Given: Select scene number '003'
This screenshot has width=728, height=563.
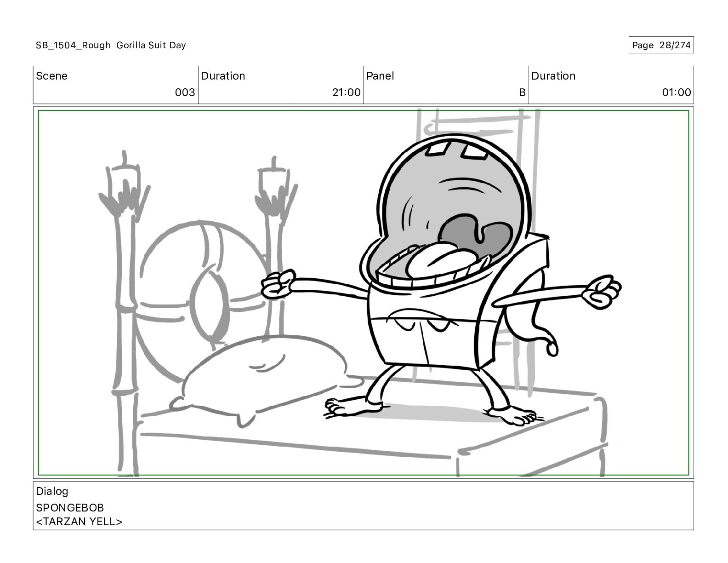Looking at the screenshot, I should 185,92.
